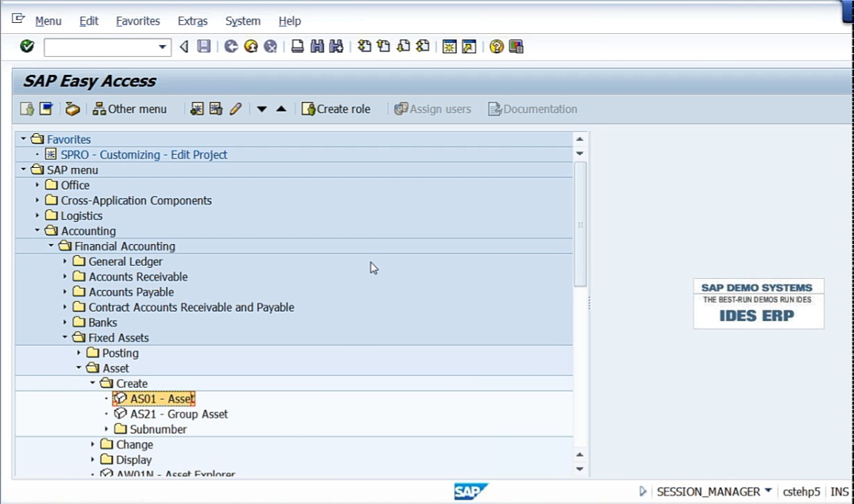The width and height of the screenshot is (854, 504).
Task: Open the Favorites menu in menu bar
Action: coord(138,21)
